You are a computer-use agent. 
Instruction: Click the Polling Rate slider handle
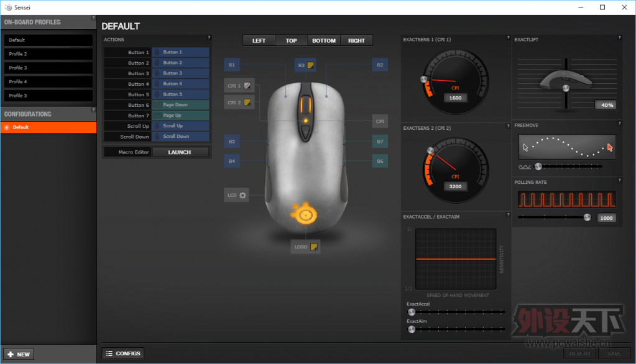click(587, 217)
